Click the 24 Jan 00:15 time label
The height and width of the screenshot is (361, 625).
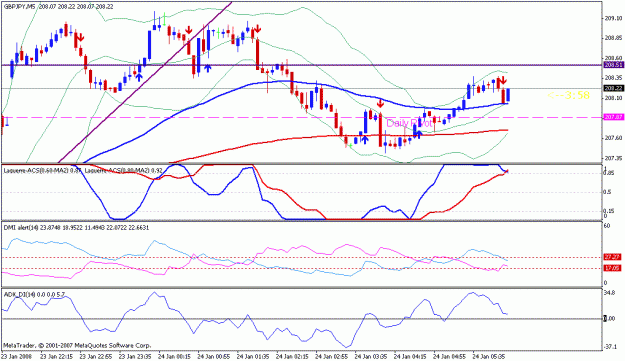coord(174,356)
